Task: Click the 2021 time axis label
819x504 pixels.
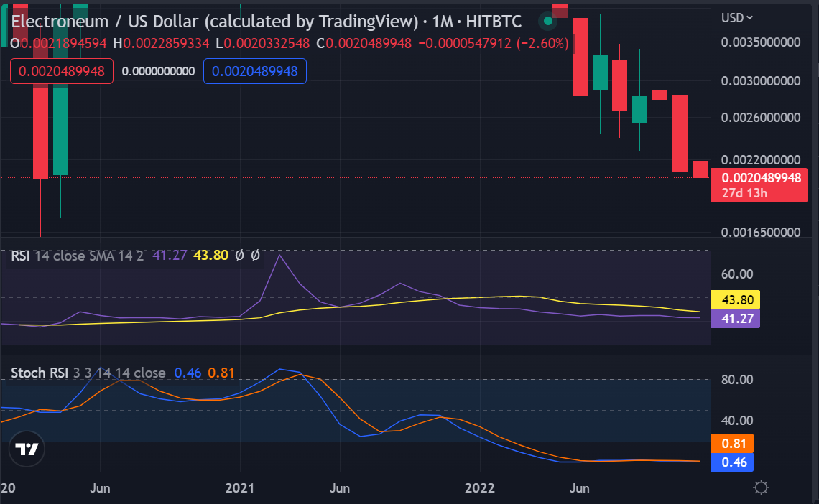Action: pos(240,488)
